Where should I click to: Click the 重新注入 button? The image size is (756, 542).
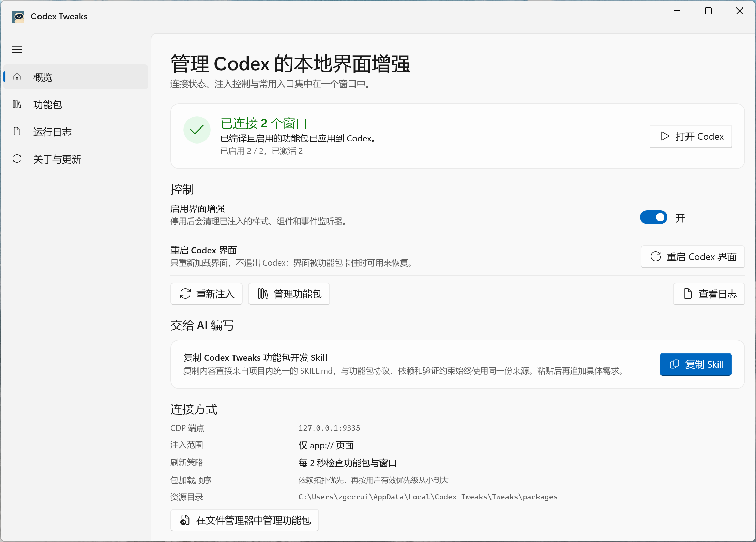pos(207,294)
